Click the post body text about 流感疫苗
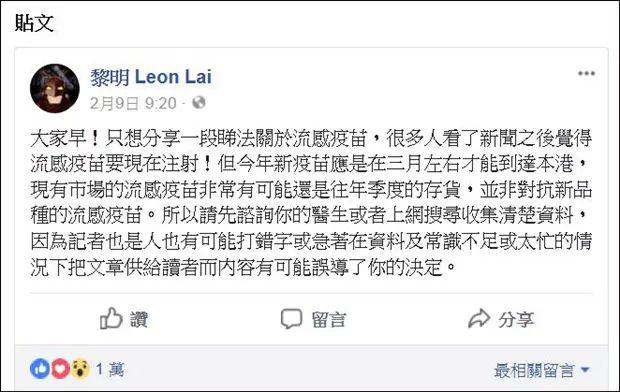The image size is (620, 392). [311, 203]
